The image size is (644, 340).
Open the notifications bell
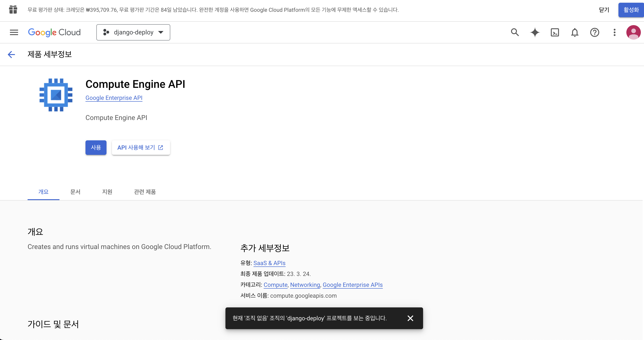tap(575, 32)
